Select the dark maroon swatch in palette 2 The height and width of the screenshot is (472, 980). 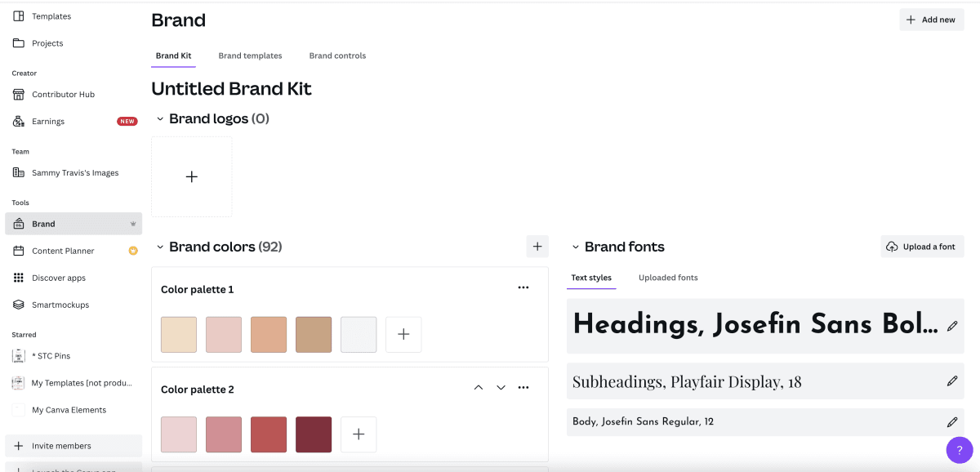[x=314, y=434]
